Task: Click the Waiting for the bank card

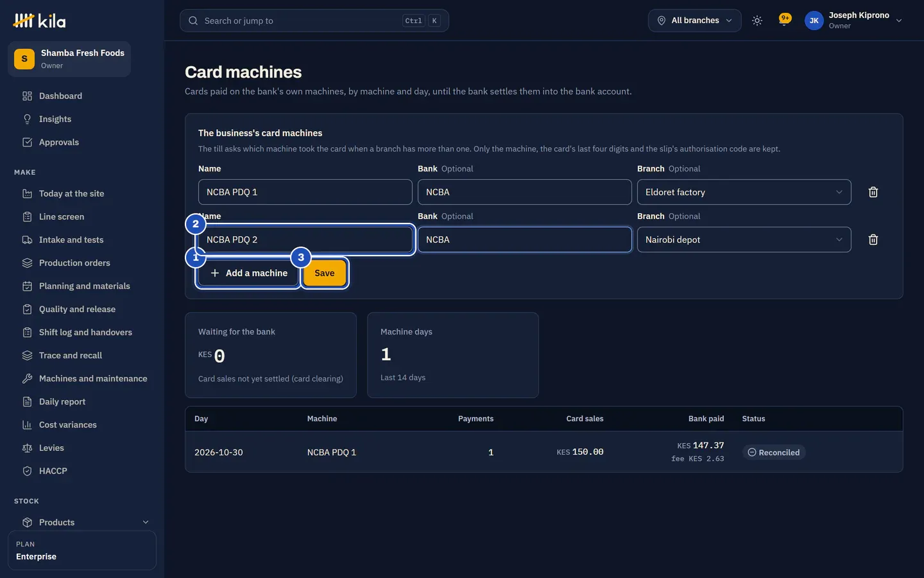Action: click(271, 355)
